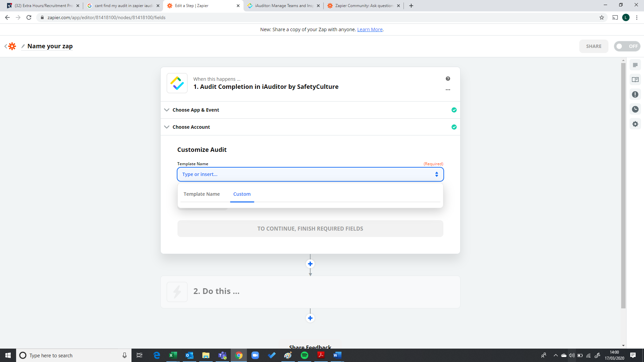Click the green check on Choose Account
This screenshot has height=362, width=644.
coord(454,127)
